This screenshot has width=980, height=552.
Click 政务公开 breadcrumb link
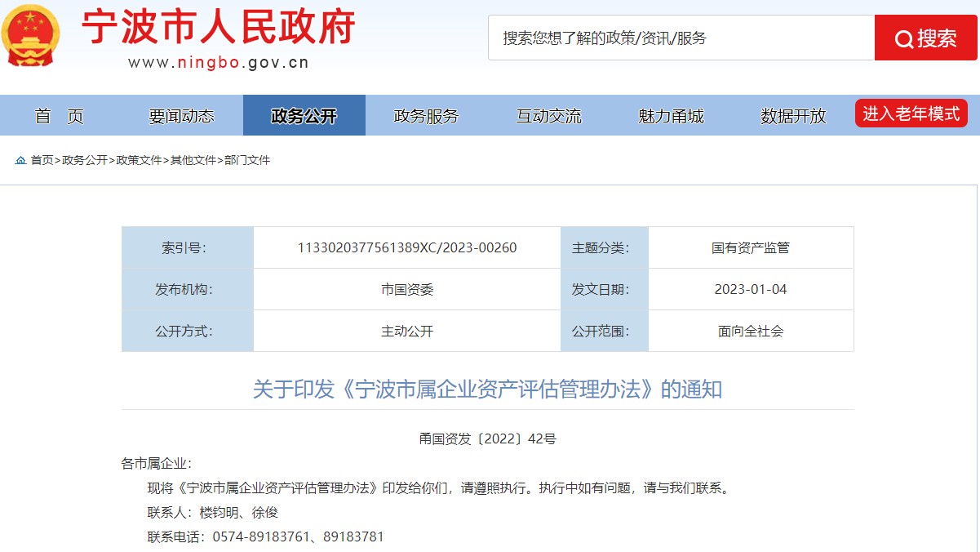[x=85, y=161]
